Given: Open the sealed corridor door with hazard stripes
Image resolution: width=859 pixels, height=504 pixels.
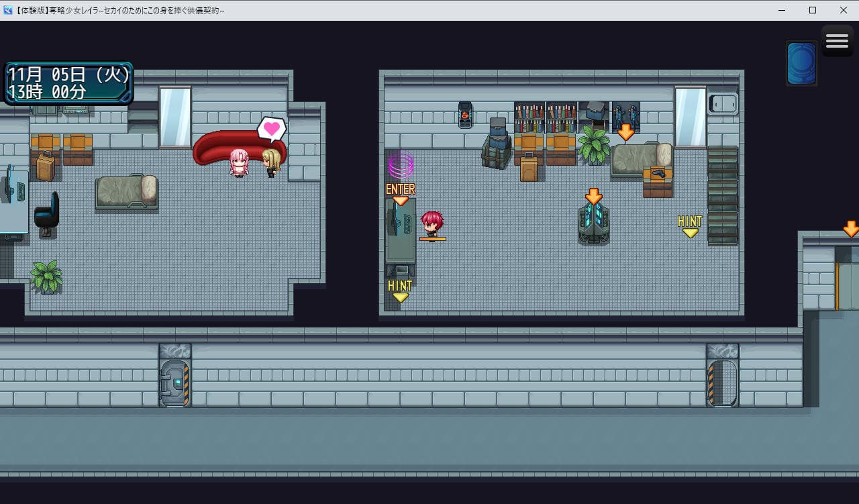Looking at the screenshot, I should coord(175,383).
